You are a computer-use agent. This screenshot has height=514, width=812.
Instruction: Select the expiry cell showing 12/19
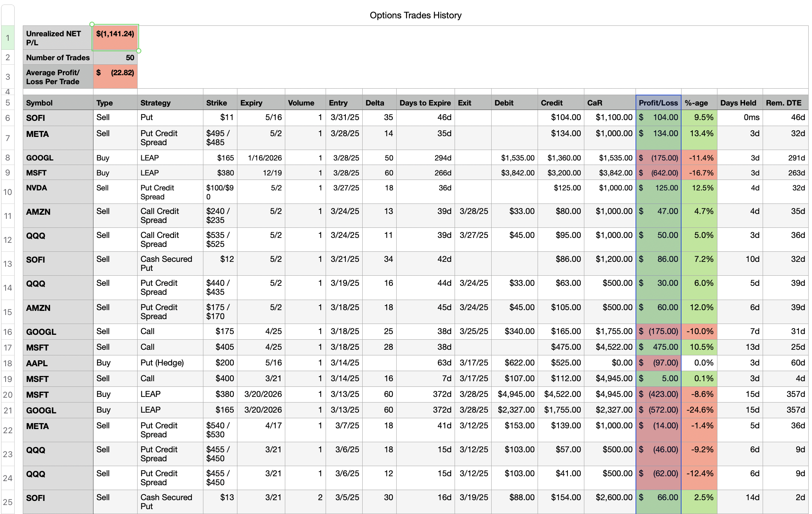point(261,173)
